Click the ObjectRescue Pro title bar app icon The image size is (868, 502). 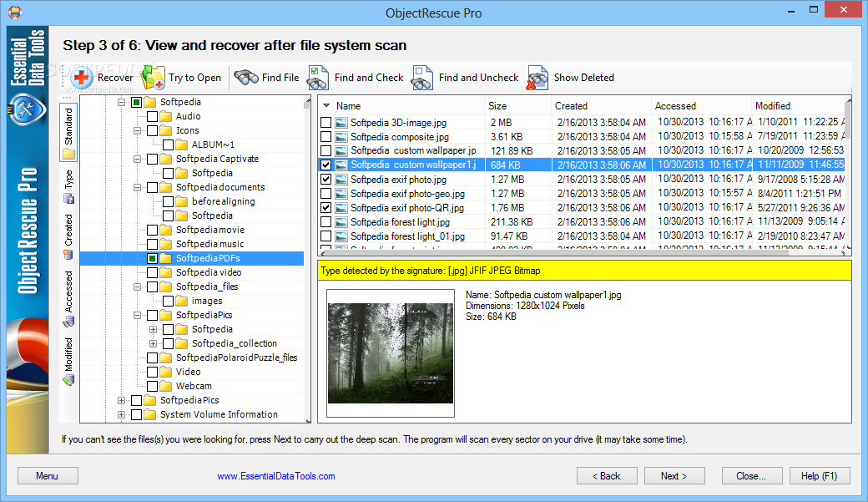point(15,12)
